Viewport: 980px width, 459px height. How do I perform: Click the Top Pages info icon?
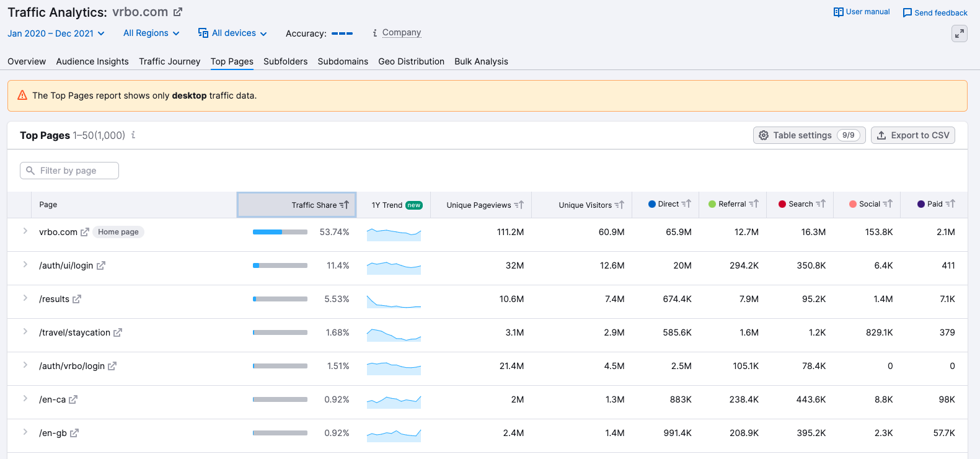133,135
